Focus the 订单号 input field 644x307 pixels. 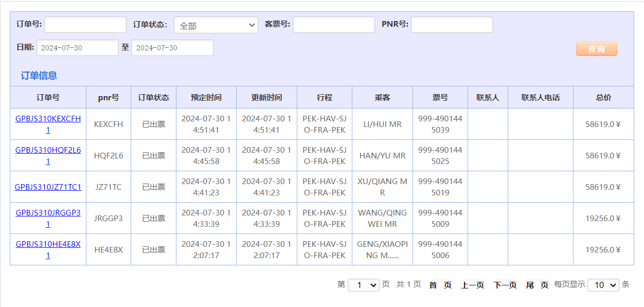(85, 25)
